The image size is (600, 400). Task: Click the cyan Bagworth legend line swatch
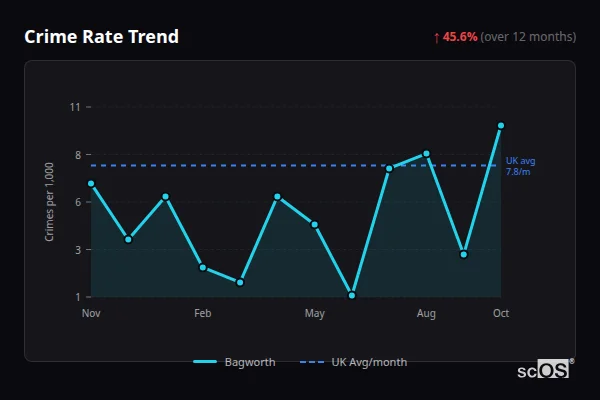click(205, 362)
